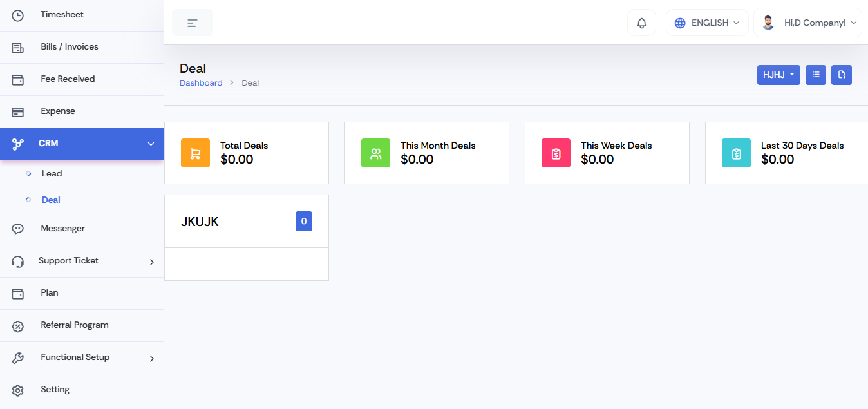The image size is (868, 409).
Task: Switch to deal list view icon
Action: click(816, 75)
